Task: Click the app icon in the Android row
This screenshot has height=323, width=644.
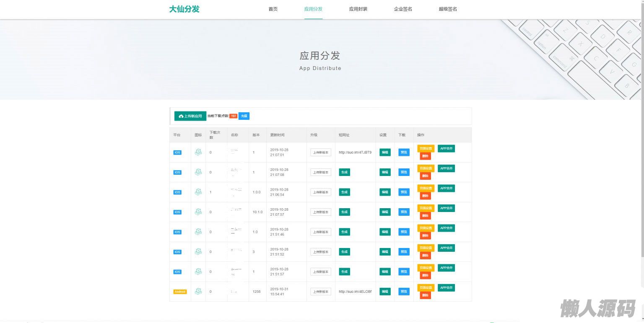Action: coord(198,291)
